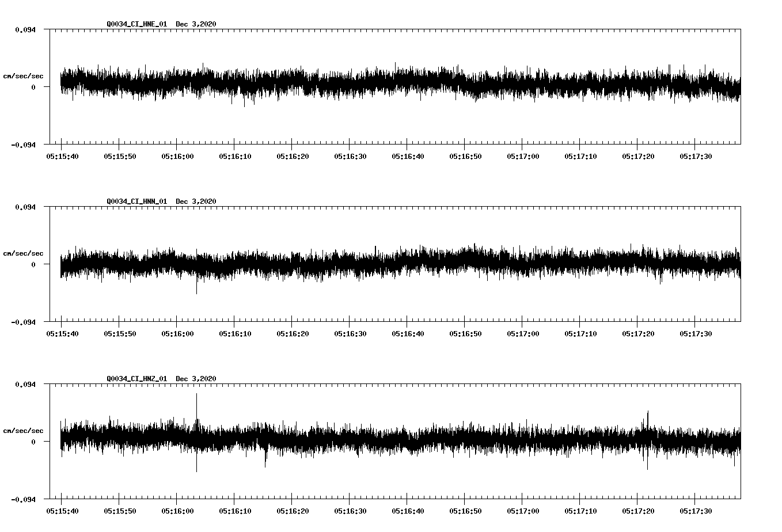The image size is (782, 532).
Task: Click the Dec 3,2020 date label on HNE plot
Action: (197, 25)
